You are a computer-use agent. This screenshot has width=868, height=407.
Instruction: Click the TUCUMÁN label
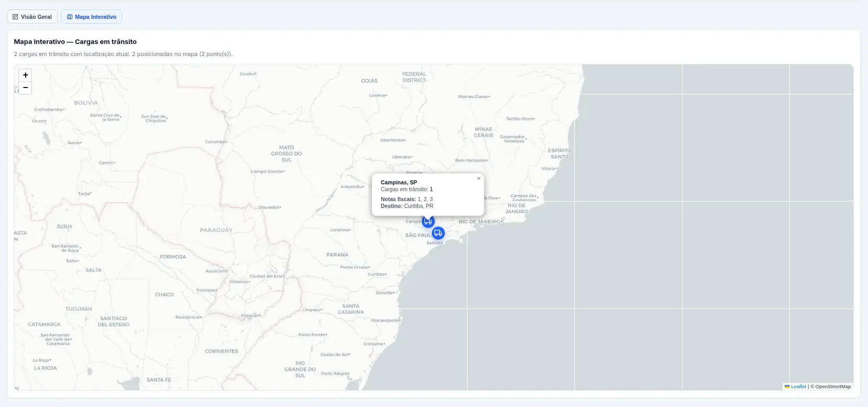pyautogui.click(x=79, y=309)
